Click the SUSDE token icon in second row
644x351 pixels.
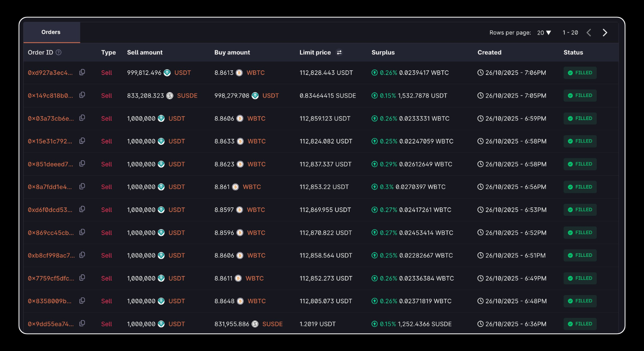pyautogui.click(x=170, y=96)
